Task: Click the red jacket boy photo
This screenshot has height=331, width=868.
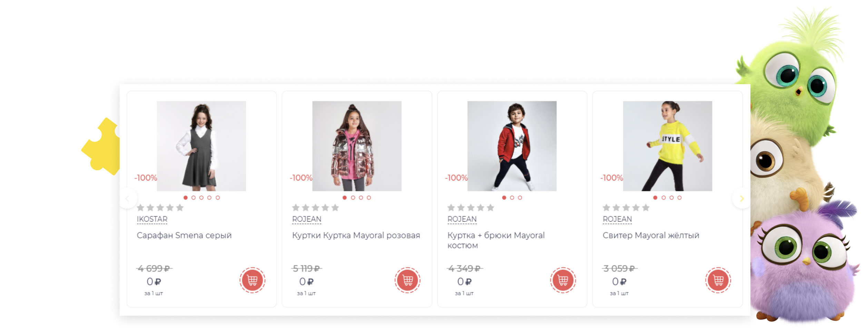Action: (512, 146)
